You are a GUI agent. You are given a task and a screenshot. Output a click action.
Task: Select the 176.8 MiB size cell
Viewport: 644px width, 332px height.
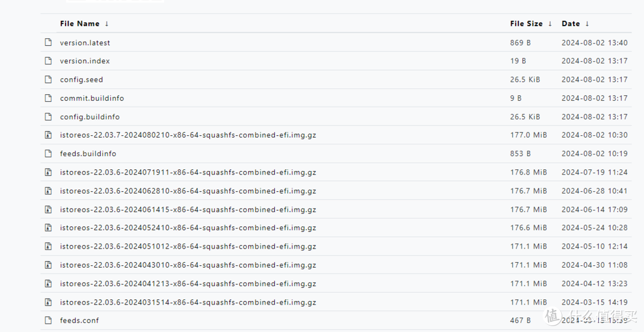click(x=528, y=172)
